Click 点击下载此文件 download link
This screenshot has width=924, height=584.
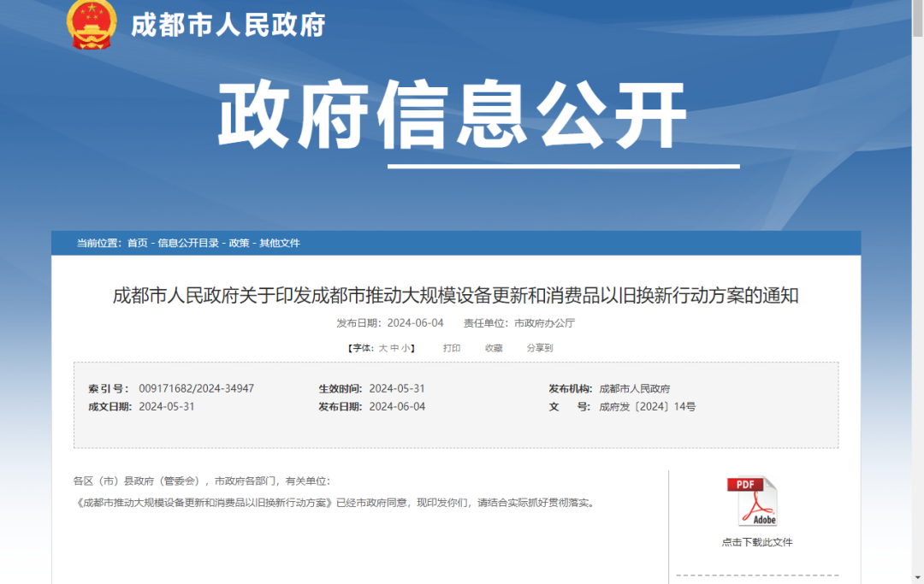pos(756,541)
